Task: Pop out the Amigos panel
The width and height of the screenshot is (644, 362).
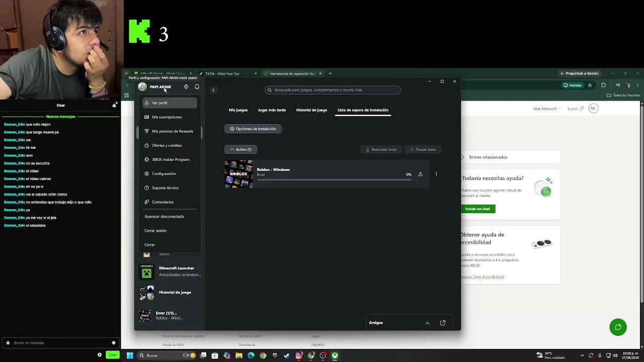Action: (443, 323)
